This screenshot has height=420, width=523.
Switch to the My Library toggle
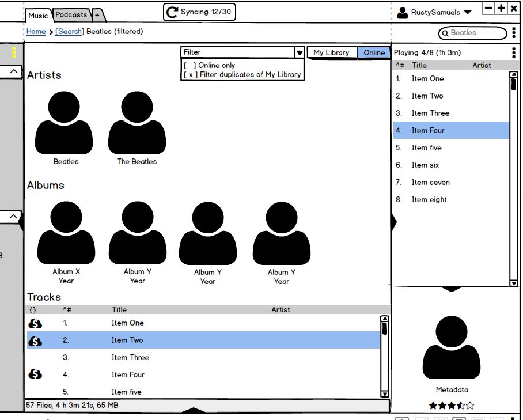[331, 52]
